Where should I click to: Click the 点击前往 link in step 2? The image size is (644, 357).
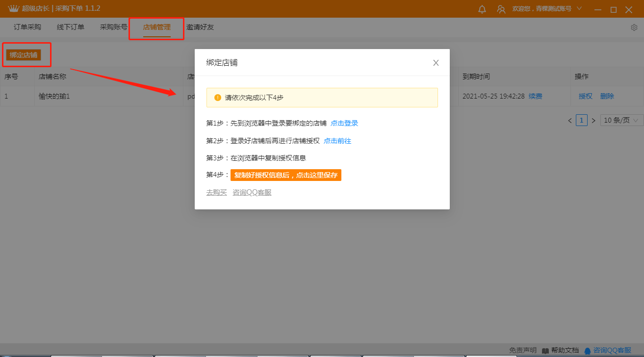[337, 141]
